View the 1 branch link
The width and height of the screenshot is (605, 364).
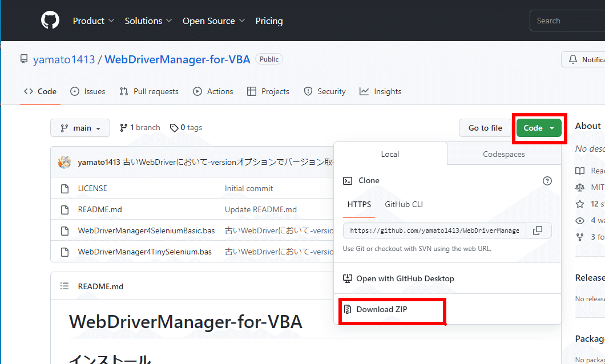tap(140, 128)
